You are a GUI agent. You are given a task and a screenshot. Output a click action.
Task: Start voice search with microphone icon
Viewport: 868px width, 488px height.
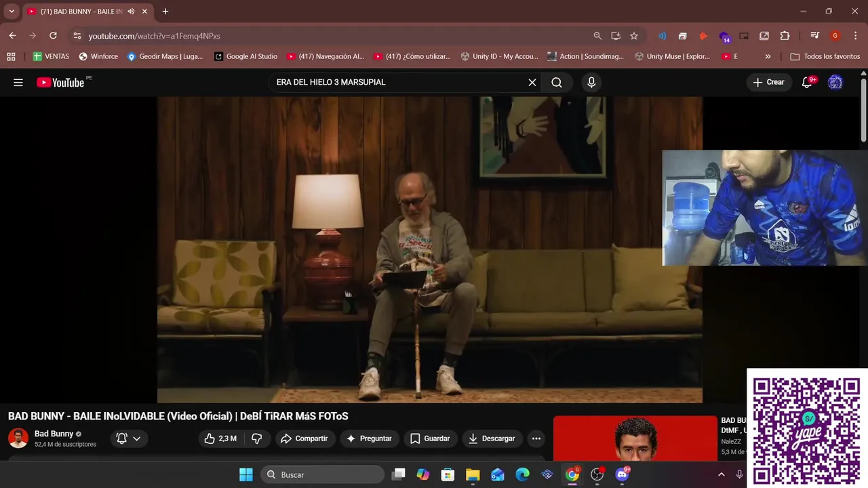pyautogui.click(x=591, y=83)
